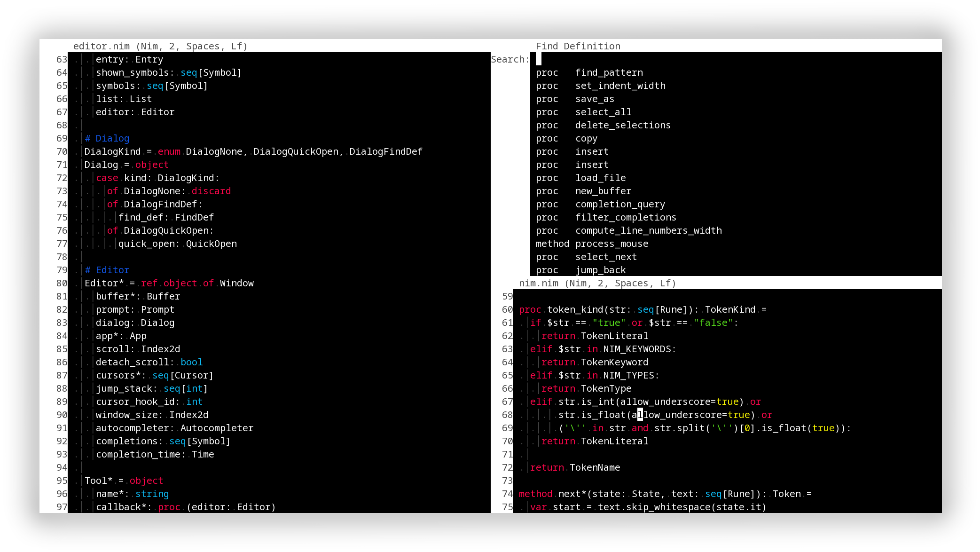Select compute_line_numbers_width entry
Screen dimensions: 980x552
click(x=648, y=230)
